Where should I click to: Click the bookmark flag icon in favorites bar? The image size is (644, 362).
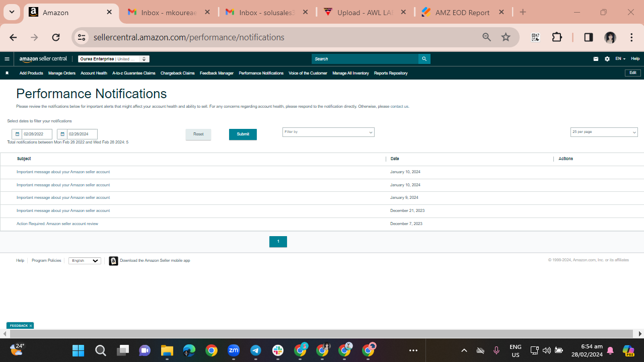7,73
